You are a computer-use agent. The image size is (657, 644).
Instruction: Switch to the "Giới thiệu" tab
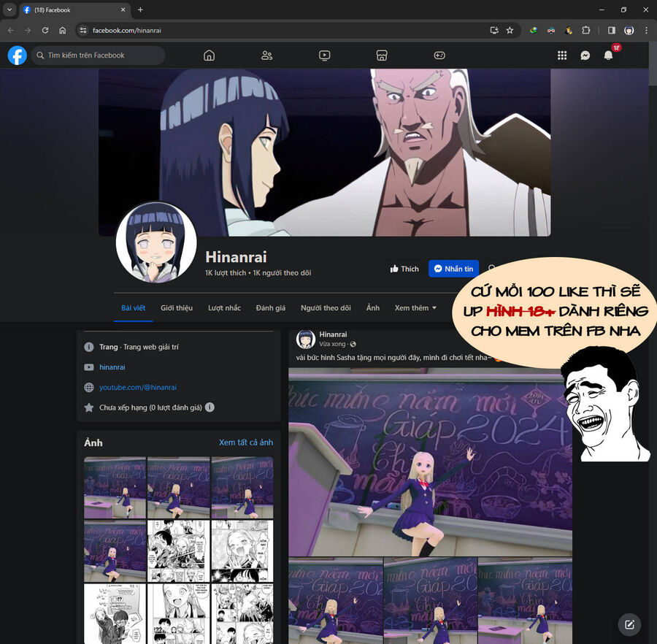[x=177, y=308]
